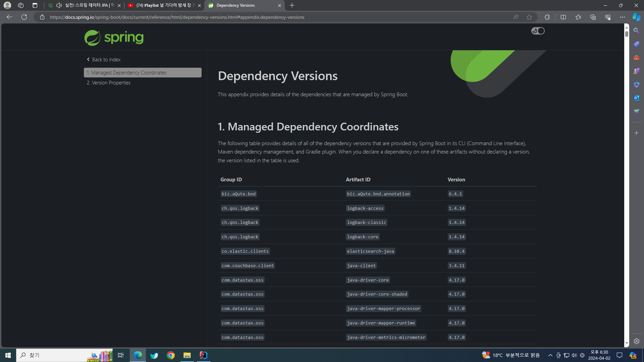Open IntelliJ IDEA from taskbar
644x362 pixels.
click(x=204, y=355)
